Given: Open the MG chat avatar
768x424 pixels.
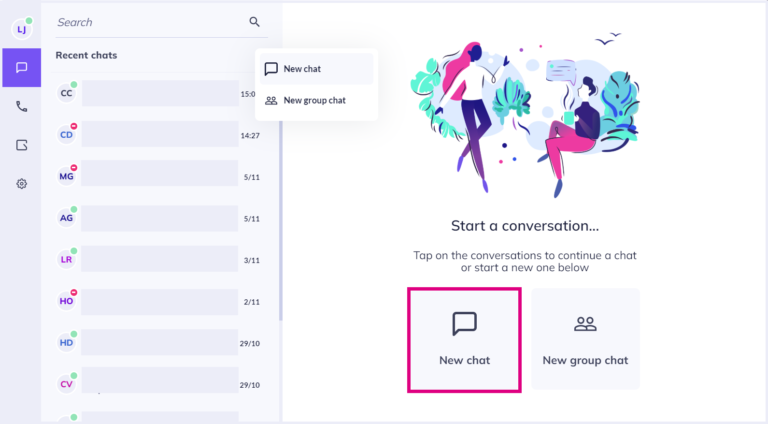Looking at the screenshot, I should click(67, 176).
